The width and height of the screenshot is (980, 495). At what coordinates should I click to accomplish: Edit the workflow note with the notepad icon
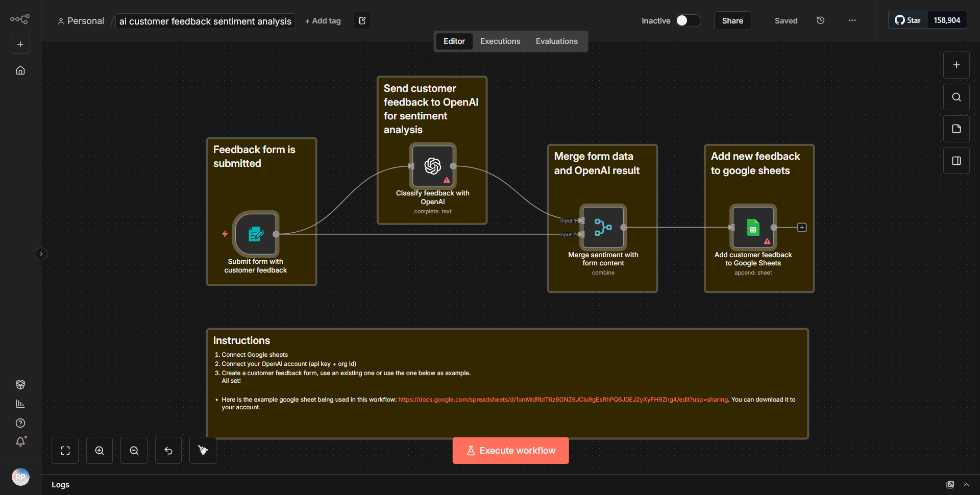pyautogui.click(x=362, y=20)
